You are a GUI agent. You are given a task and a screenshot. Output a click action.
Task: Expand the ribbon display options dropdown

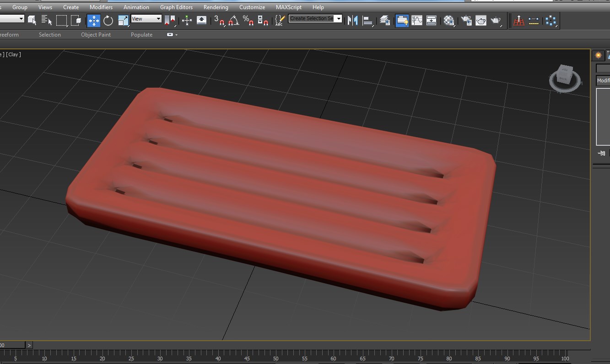tap(172, 35)
